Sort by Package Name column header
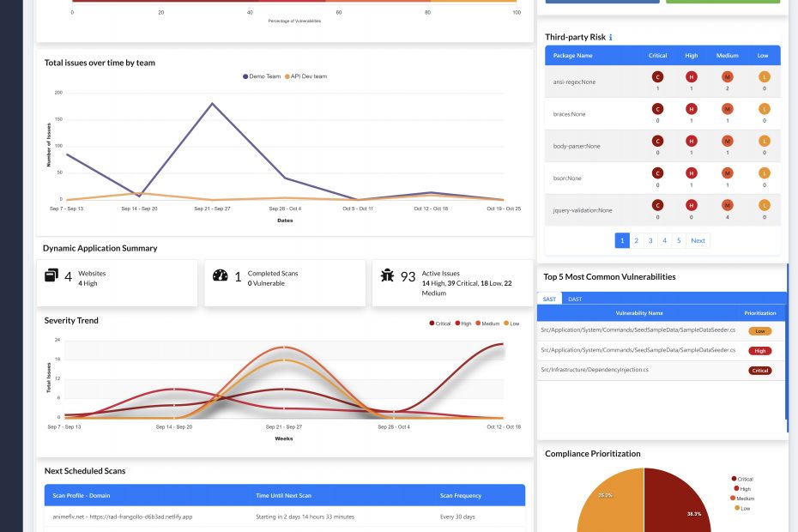The width and height of the screenshot is (798, 532). [x=574, y=56]
